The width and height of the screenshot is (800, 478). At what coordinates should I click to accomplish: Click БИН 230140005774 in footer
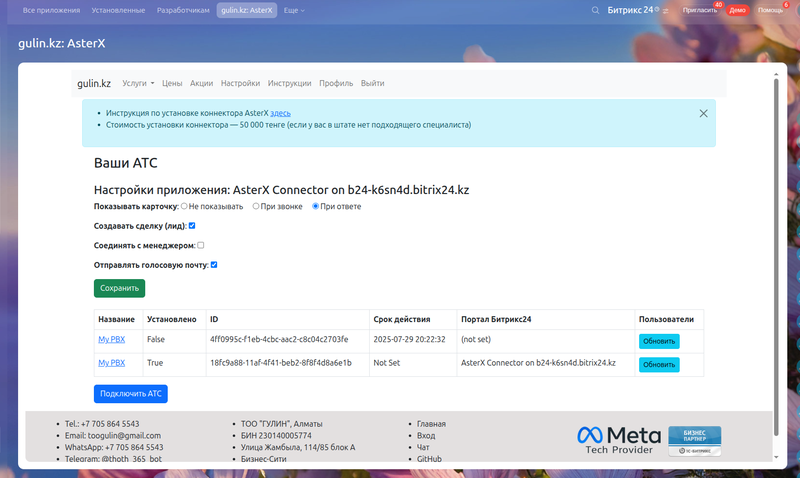point(276,436)
